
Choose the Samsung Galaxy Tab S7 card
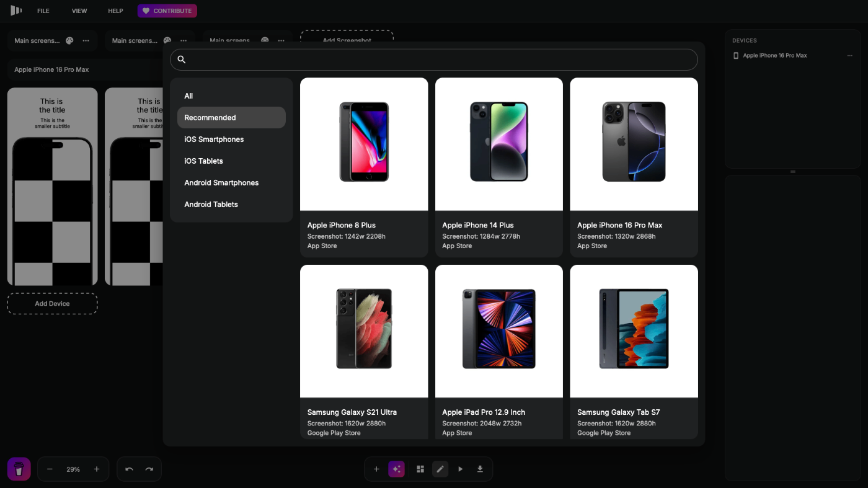point(634,352)
